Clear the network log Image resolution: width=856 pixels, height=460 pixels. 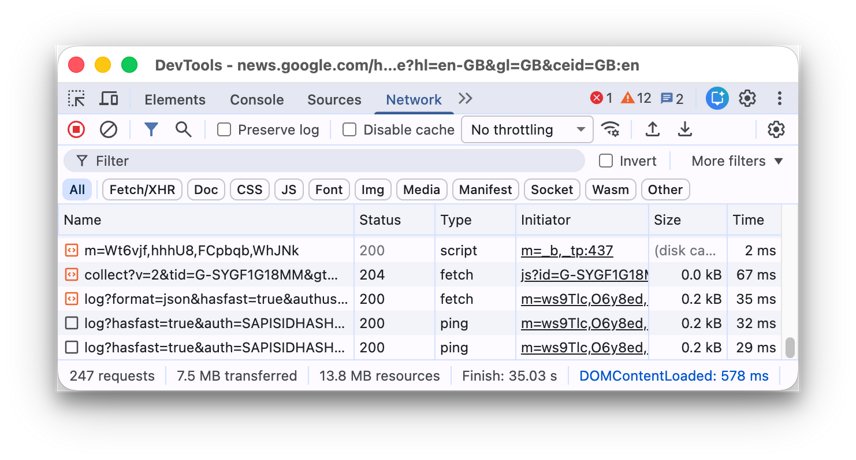coord(109,129)
